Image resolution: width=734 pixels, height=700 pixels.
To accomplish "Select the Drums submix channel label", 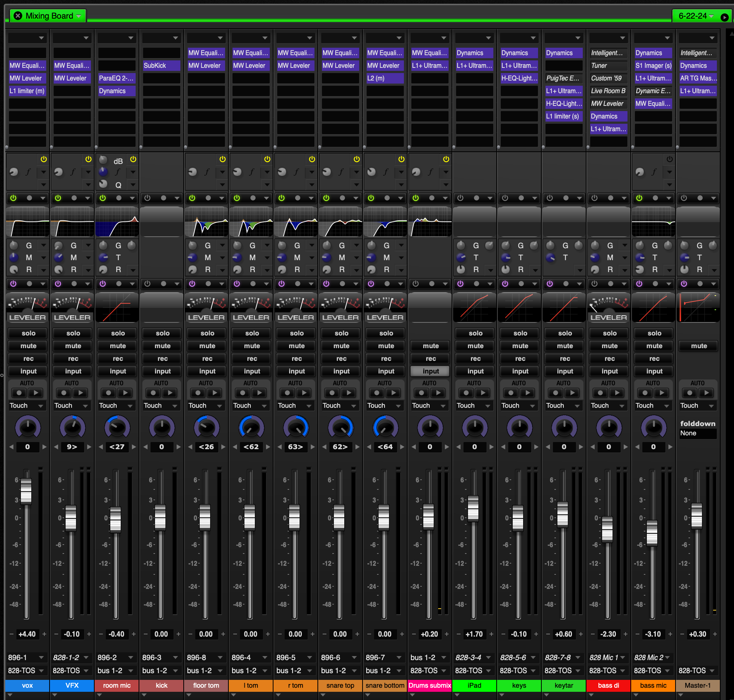I will pos(430,685).
